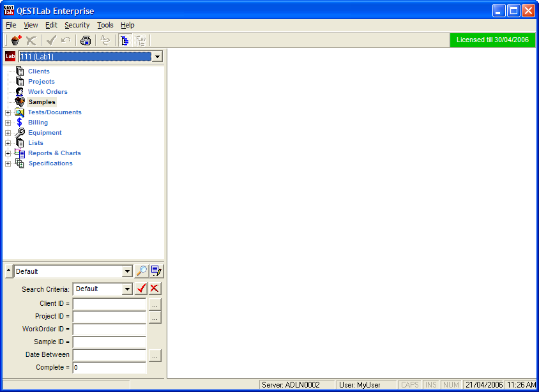Click browse button next to Client ID
Viewport: 539px width, 392px height.
coord(155,304)
